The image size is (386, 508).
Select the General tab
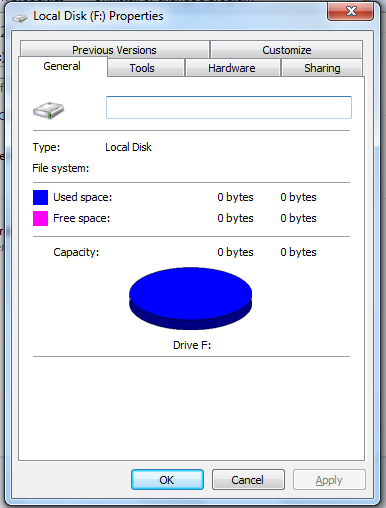62,66
